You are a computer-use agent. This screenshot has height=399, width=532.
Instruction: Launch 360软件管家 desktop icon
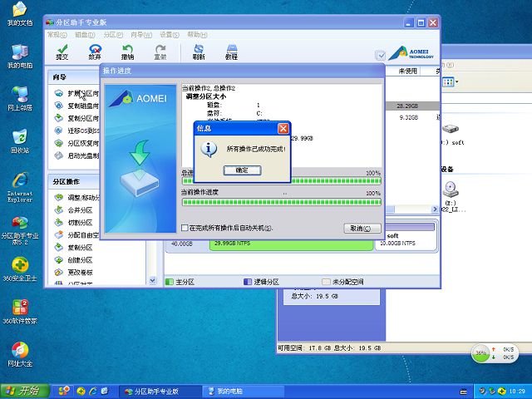[20, 312]
